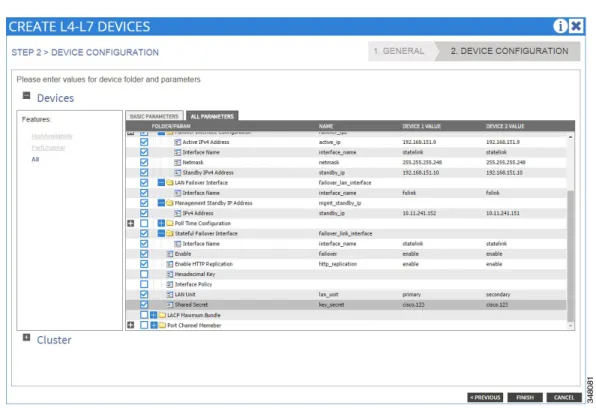The height and width of the screenshot is (414, 596).
Task: Click the parameter icon next to IPv4 Address
Action: 177,213
